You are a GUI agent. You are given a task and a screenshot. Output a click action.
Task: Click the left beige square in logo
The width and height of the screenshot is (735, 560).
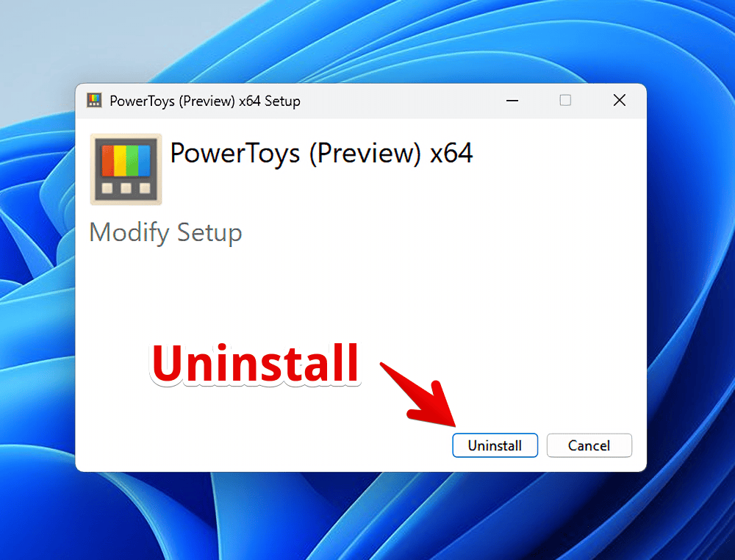pos(107,188)
